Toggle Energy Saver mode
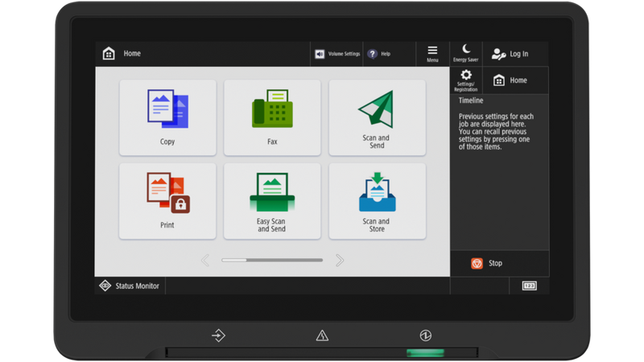Image resolution: width=644 pixels, height=362 pixels. coord(465,53)
